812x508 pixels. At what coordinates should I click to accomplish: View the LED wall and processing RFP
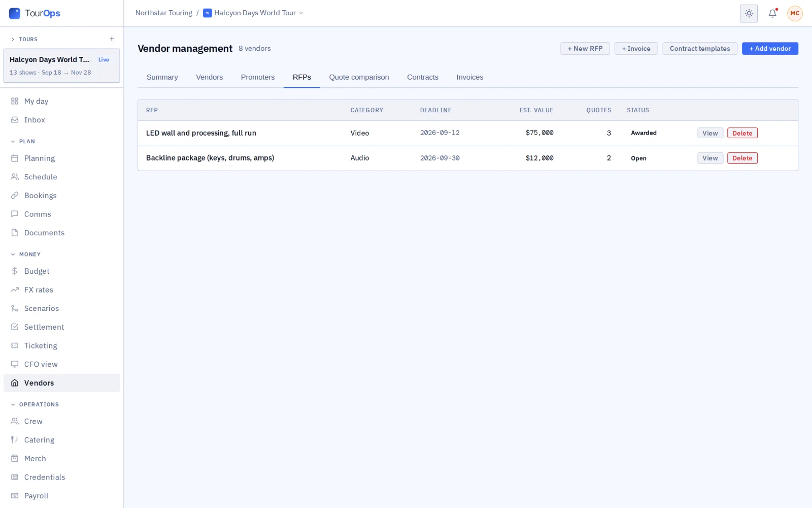tap(710, 133)
